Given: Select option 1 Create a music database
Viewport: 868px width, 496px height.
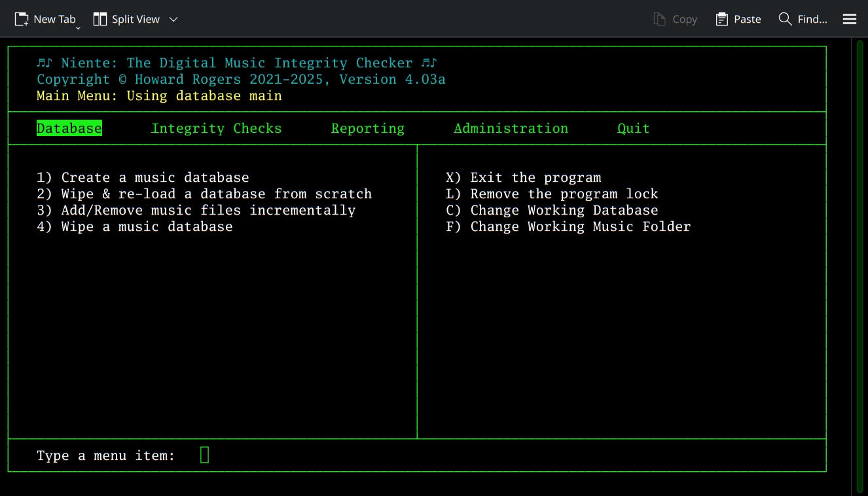Looking at the screenshot, I should click(143, 177).
